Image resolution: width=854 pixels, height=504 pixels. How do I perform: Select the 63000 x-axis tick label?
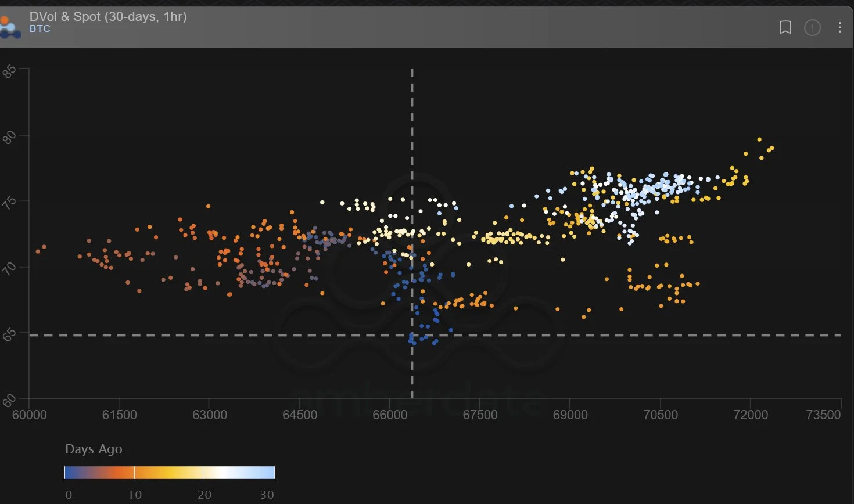(x=210, y=415)
